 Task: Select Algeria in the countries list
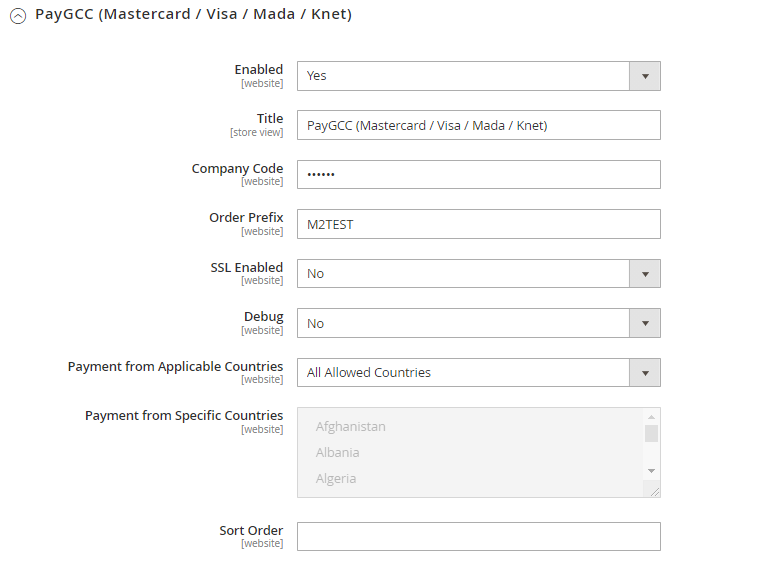point(336,479)
